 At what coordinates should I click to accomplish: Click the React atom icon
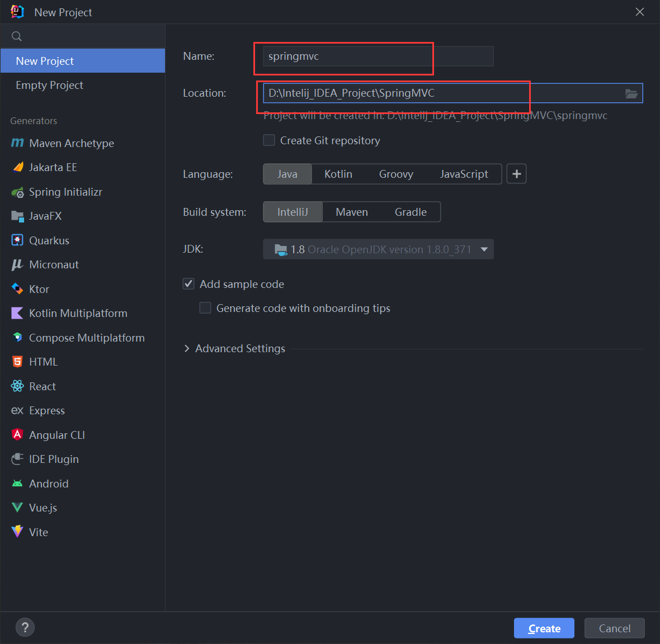click(x=17, y=386)
